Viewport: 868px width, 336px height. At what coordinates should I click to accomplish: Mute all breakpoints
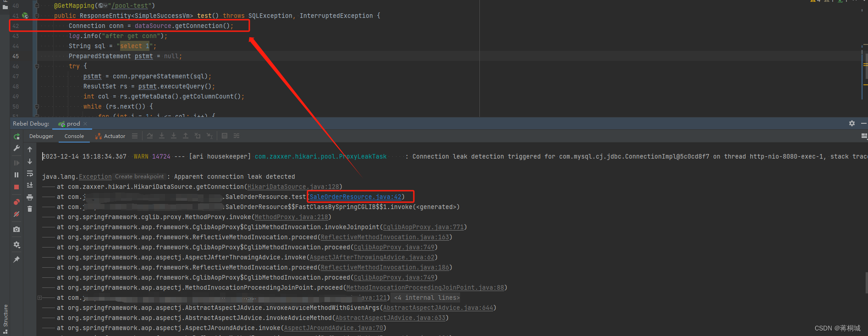point(16,214)
